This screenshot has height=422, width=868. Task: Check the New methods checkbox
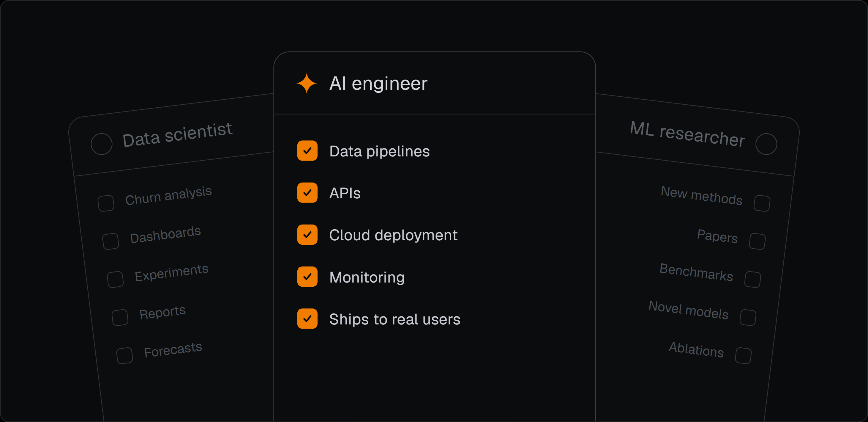click(x=762, y=203)
